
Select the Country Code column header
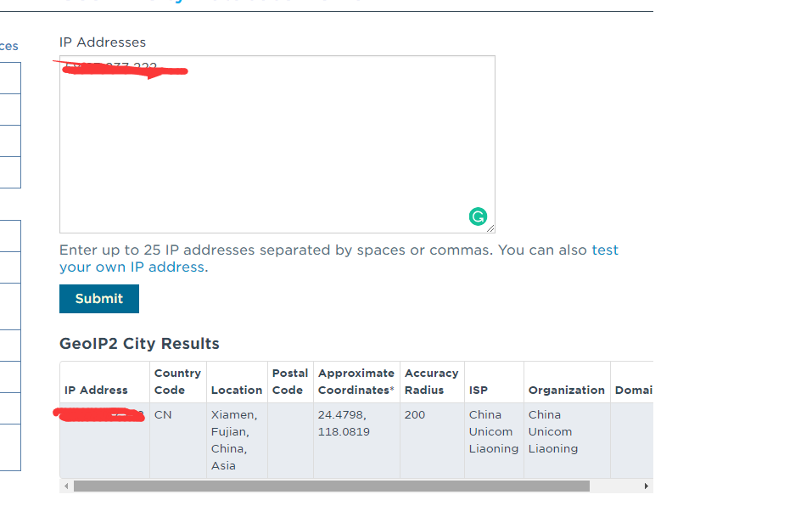(x=177, y=382)
